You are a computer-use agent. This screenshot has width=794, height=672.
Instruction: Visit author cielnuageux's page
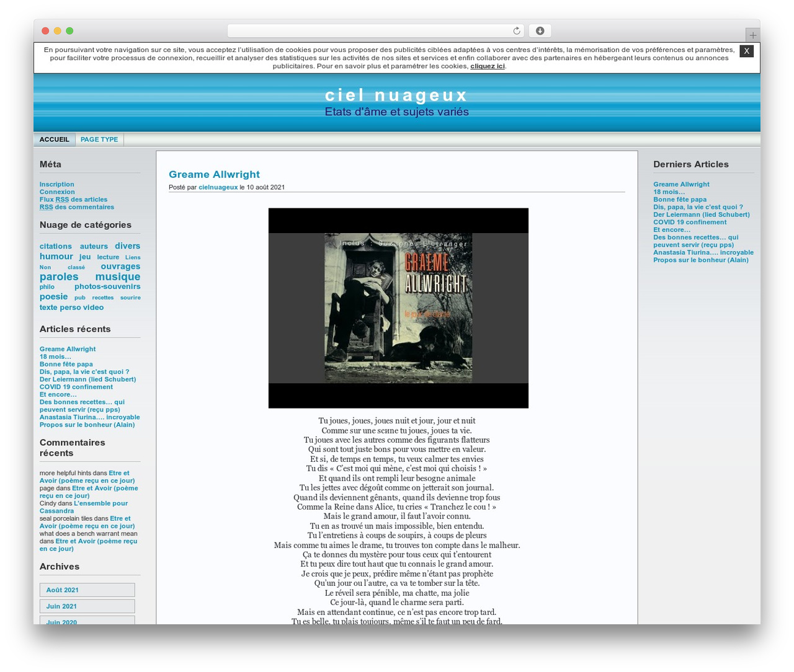218,187
